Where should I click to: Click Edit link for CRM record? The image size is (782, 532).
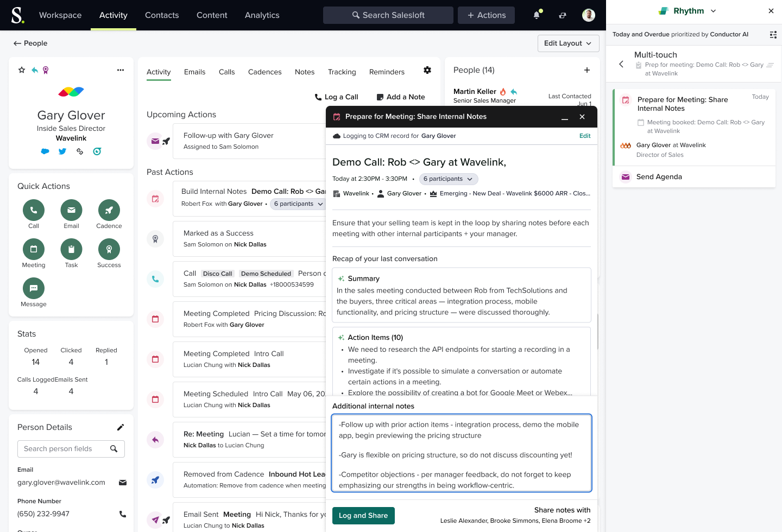[x=585, y=136]
